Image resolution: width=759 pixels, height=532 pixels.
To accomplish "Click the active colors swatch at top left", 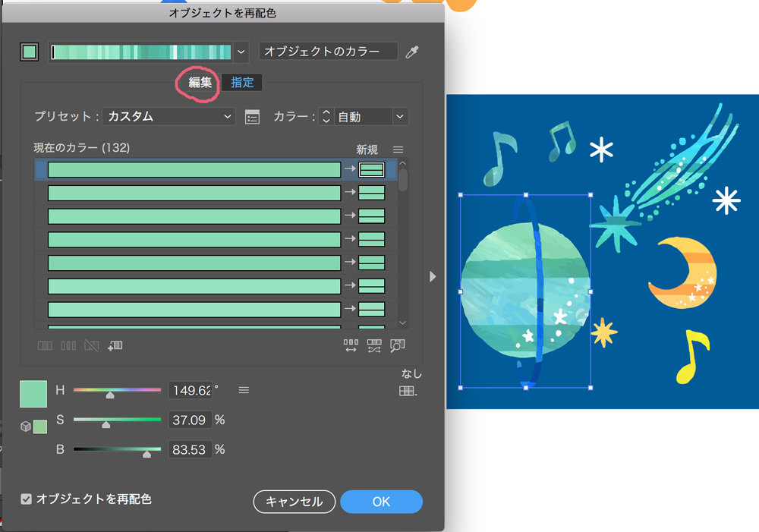I will coord(30,52).
